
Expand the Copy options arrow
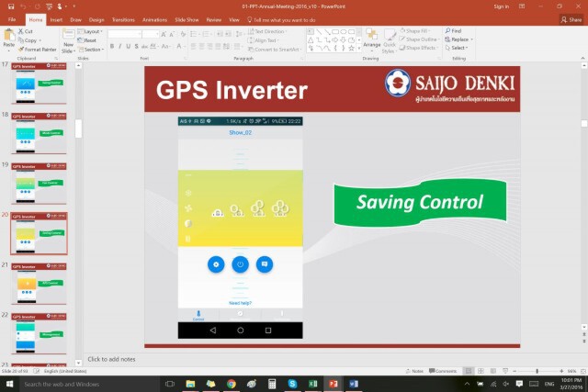(40, 40)
